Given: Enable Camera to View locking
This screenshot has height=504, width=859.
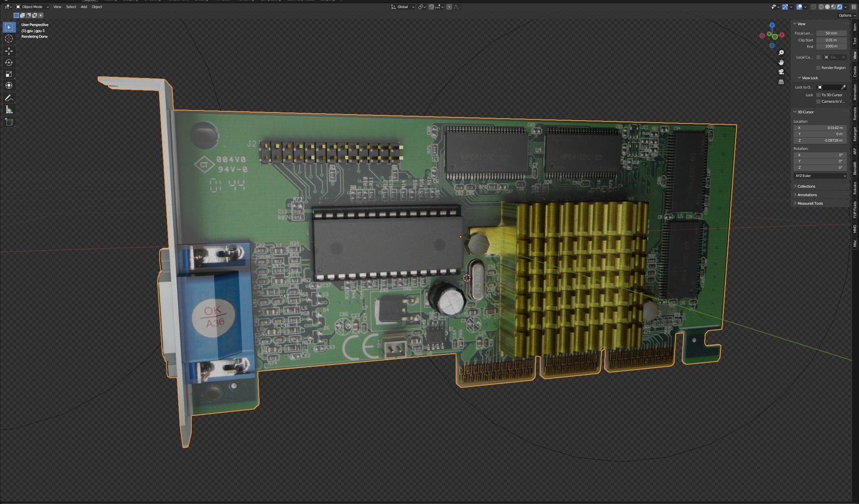Looking at the screenshot, I should (x=818, y=101).
